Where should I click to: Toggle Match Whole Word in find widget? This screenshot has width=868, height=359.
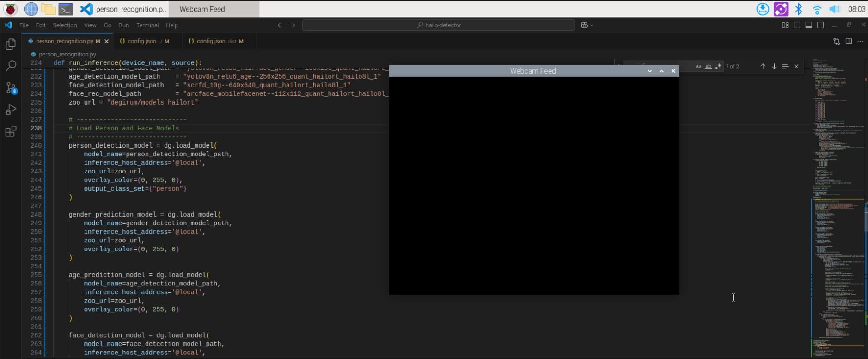point(708,67)
